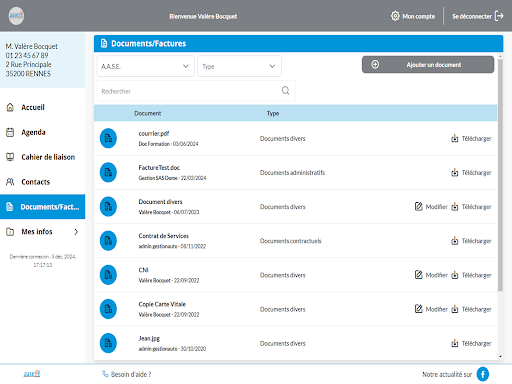Image resolution: width=512 pixels, height=384 pixels.
Task: Click the Facebook icon in footer
Action: [482, 374]
